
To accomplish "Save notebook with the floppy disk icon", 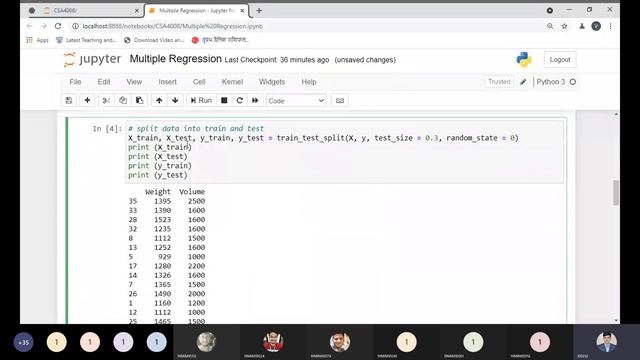I will [69, 100].
